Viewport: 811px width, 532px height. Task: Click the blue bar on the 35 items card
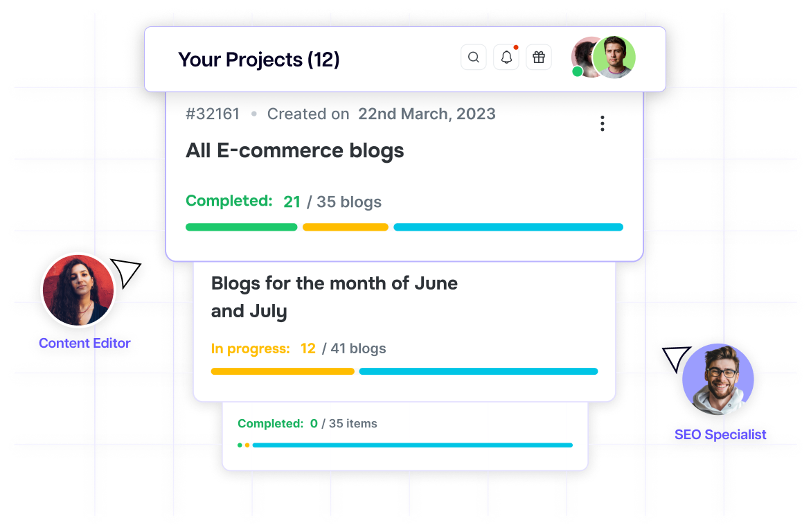click(413, 445)
